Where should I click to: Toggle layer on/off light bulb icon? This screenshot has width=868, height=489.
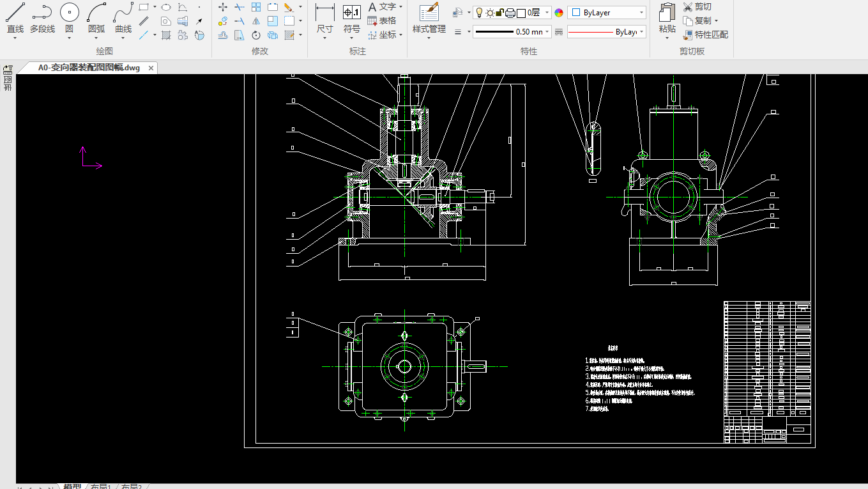(479, 12)
